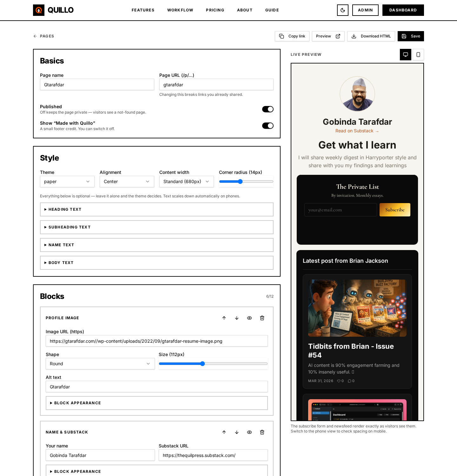Hide the Name & Substack block with eye icon
This screenshot has height=476, width=457.
[x=249, y=432]
